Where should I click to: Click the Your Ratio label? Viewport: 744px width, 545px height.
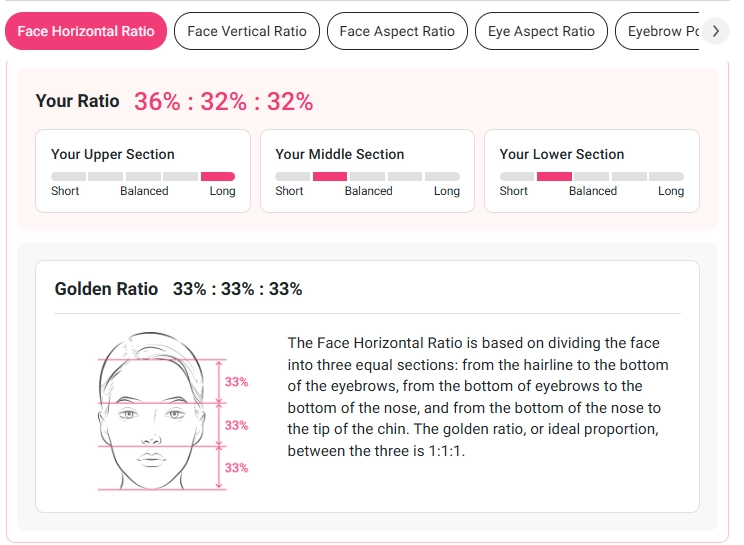(x=77, y=101)
